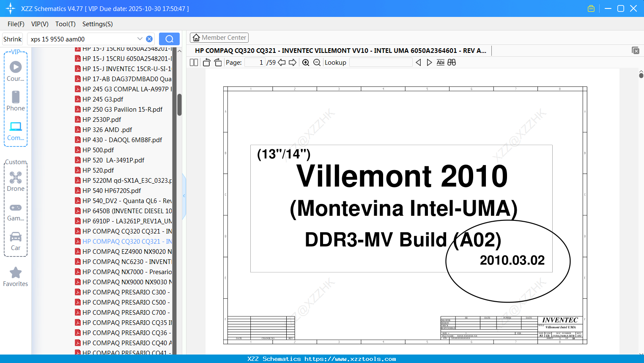Image resolution: width=644 pixels, height=363 pixels.
Task: Go to next page arrow
Action: pos(293,63)
